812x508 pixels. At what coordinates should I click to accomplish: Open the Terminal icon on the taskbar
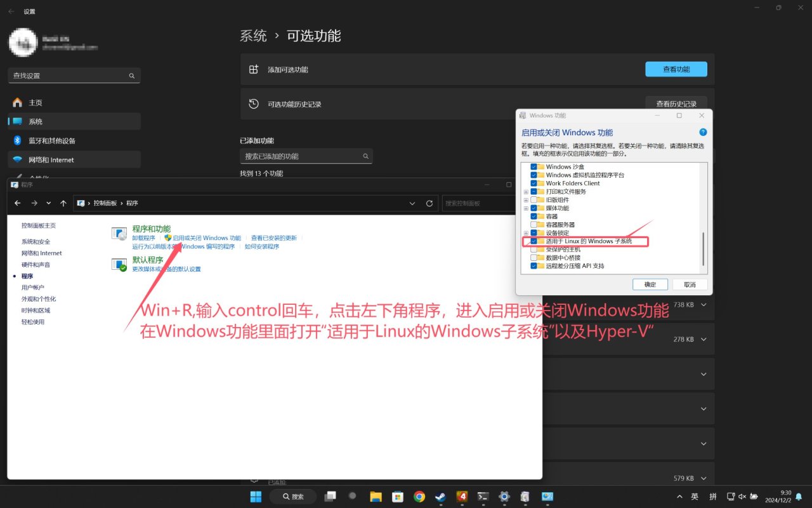pos(483,497)
